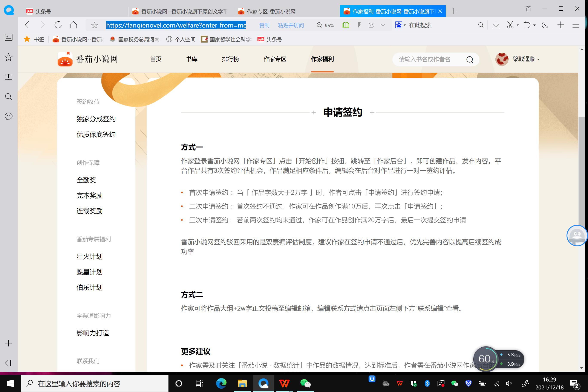Launch WPS Office from the taskbar
The height and width of the screenshot is (392, 588).
click(x=285, y=383)
